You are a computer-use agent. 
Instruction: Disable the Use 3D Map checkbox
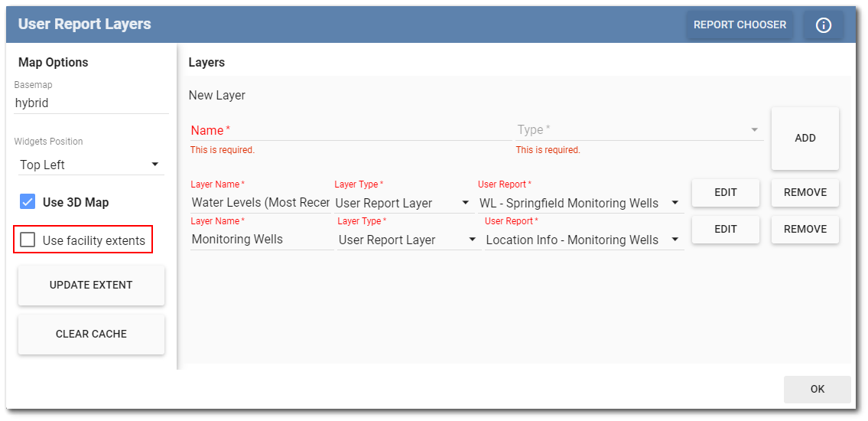pyautogui.click(x=28, y=202)
